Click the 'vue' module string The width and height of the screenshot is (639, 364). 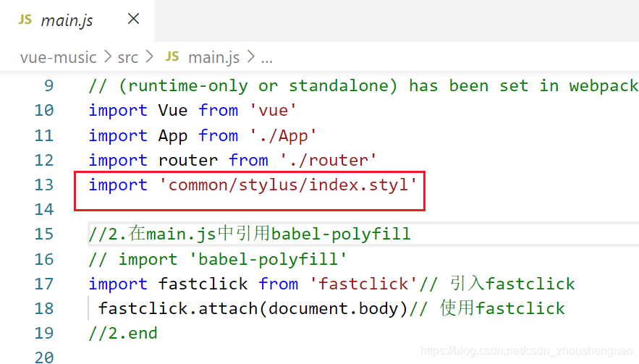click(273, 110)
